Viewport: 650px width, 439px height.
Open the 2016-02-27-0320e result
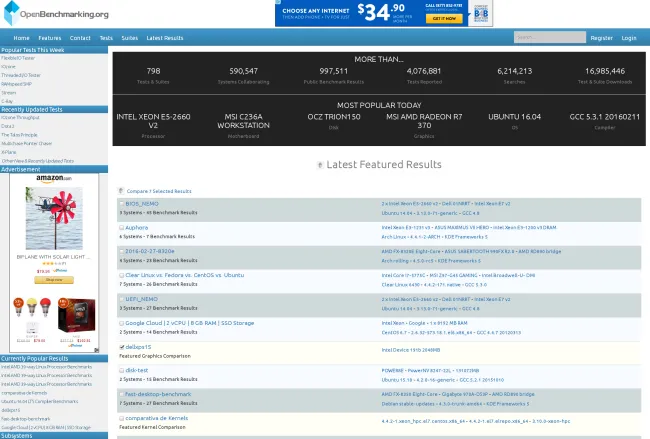click(x=150, y=251)
